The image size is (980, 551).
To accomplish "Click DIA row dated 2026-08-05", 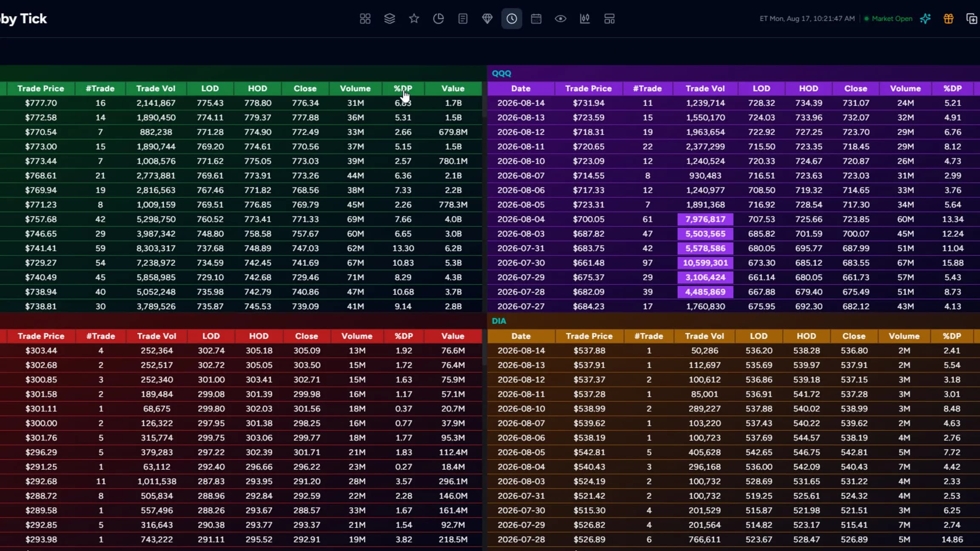I will [x=733, y=452].
